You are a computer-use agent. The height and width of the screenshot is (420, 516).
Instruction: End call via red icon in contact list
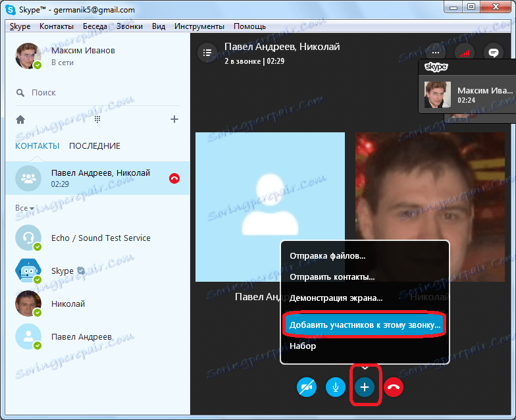[x=174, y=178]
